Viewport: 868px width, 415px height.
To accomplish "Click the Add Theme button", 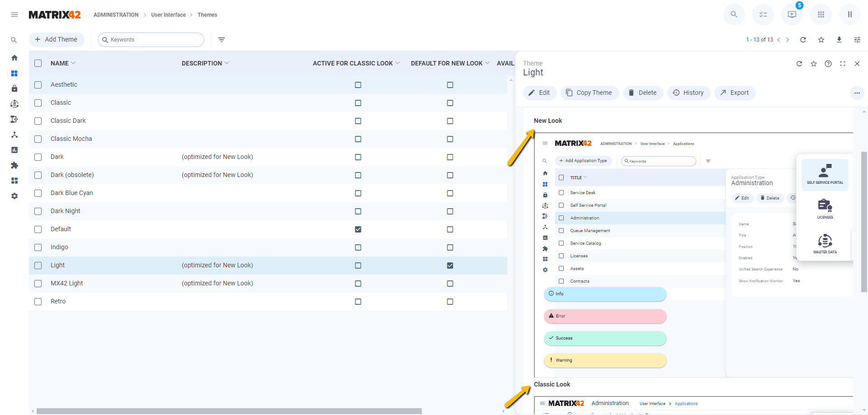I will click(x=57, y=40).
